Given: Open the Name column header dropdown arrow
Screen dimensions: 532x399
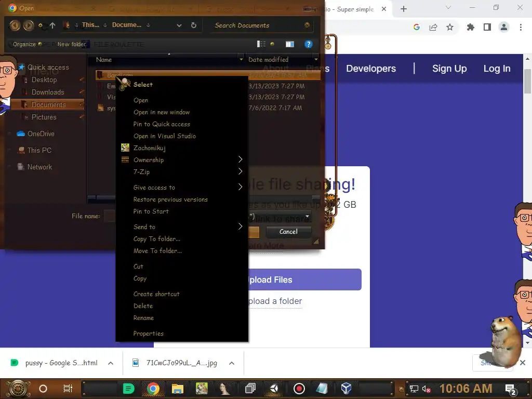Looking at the screenshot, I should tap(241, 59).
